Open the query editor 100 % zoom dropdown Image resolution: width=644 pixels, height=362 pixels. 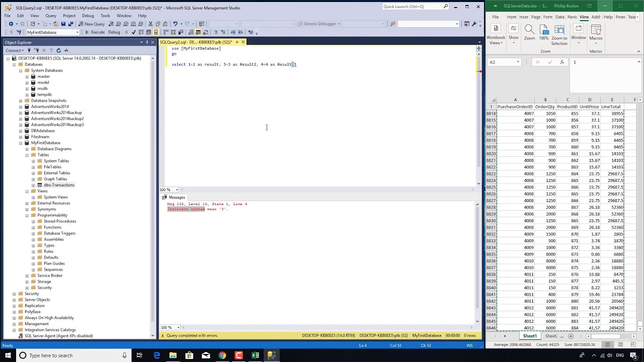(x=177, y=190)
